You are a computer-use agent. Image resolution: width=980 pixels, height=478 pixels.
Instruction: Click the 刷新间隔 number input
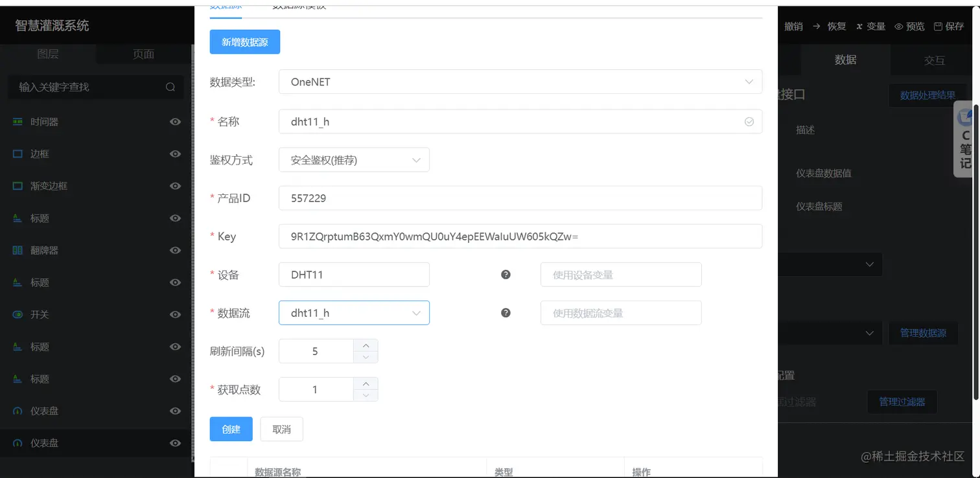click(316, 351)
